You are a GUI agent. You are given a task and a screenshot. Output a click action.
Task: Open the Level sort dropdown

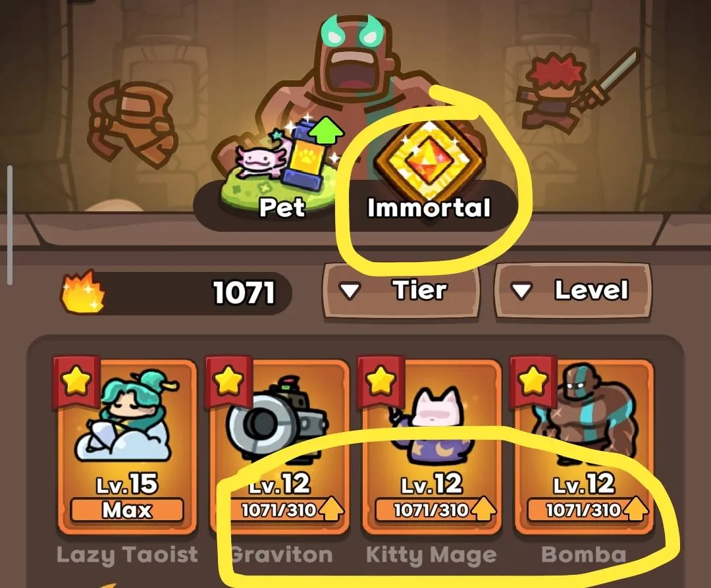click(x=573, y=291)
